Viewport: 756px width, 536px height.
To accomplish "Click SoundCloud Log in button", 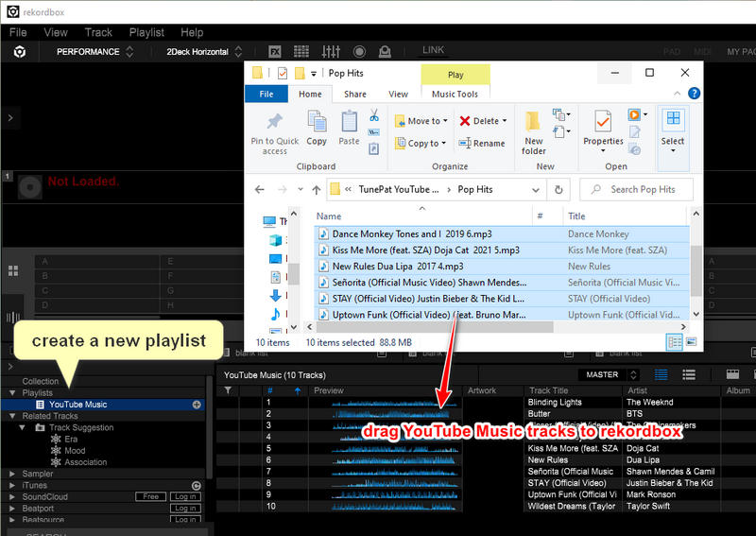I will click(185, 496).
